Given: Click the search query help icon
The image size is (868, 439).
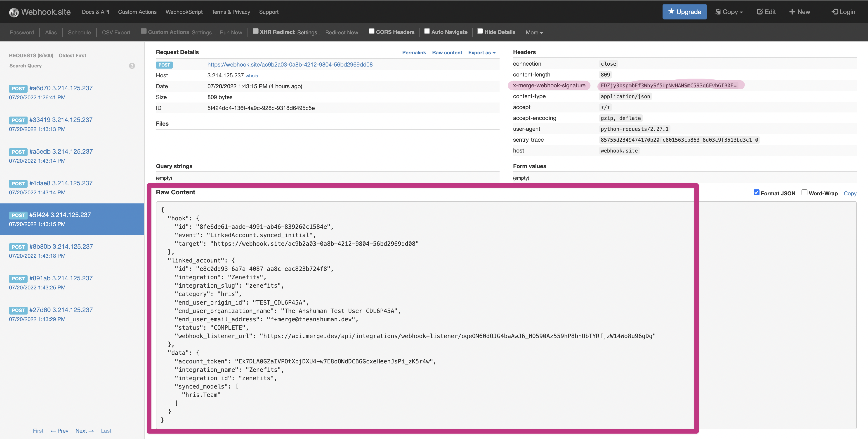Looking at the screenshot, I should click(132, 66).
